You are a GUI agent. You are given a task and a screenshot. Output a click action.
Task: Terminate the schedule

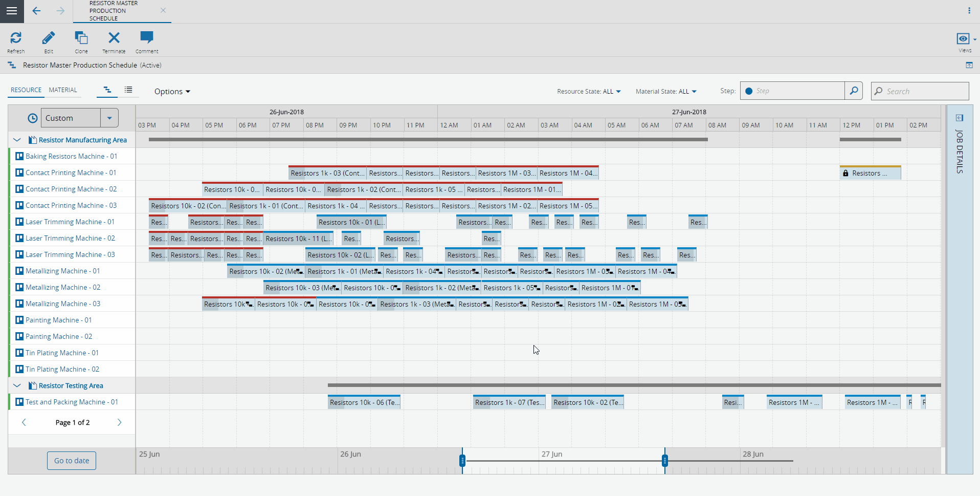(x=114, y=42)
